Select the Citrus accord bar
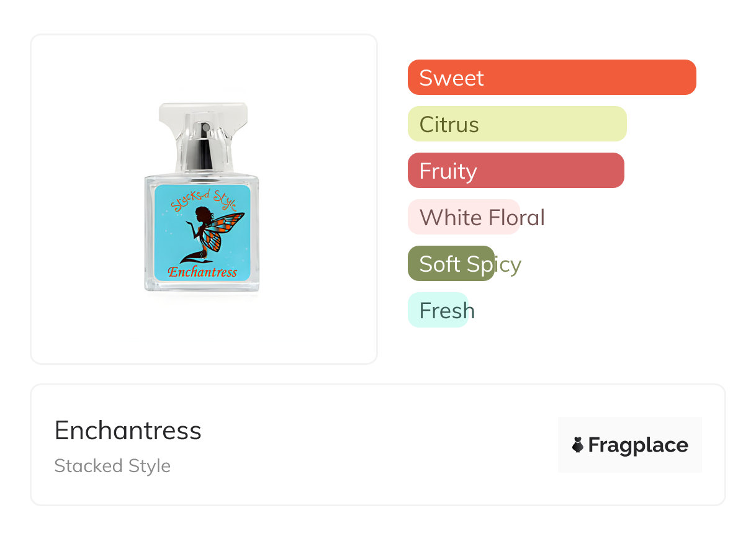Screen dimensions: 756x536 (x=516, y=124)
